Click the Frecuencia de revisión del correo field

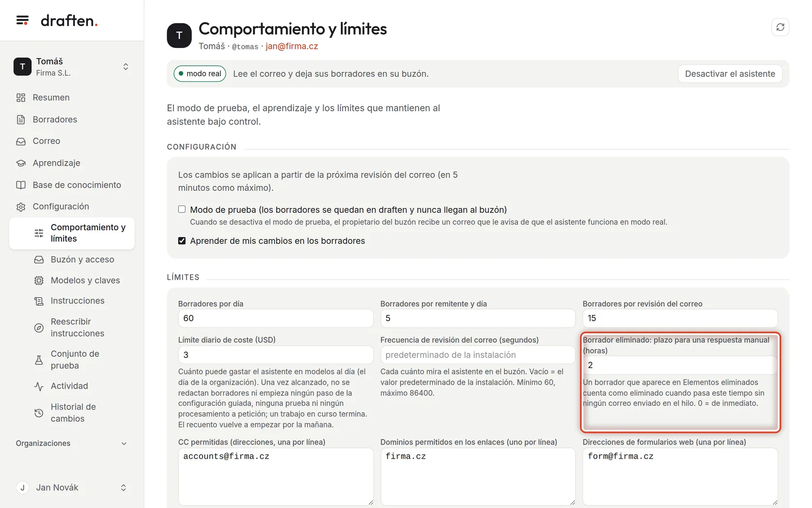coord(478,355)
